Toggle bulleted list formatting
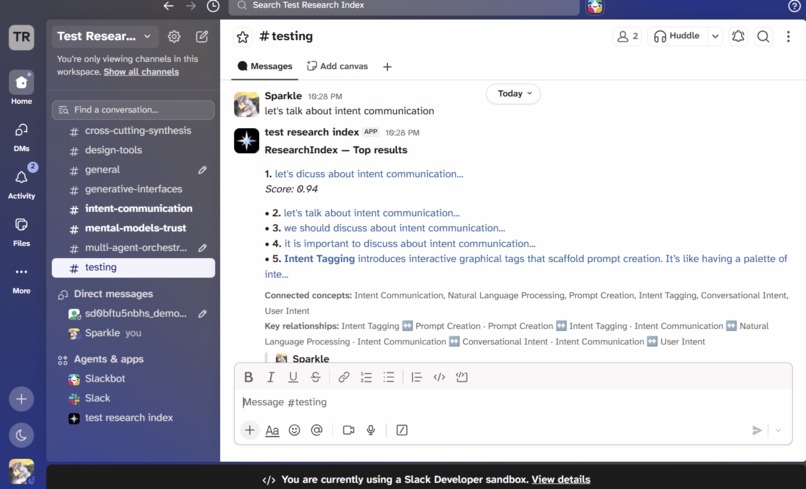This screenshot has height=489, width=806. [x=389, y=377]
